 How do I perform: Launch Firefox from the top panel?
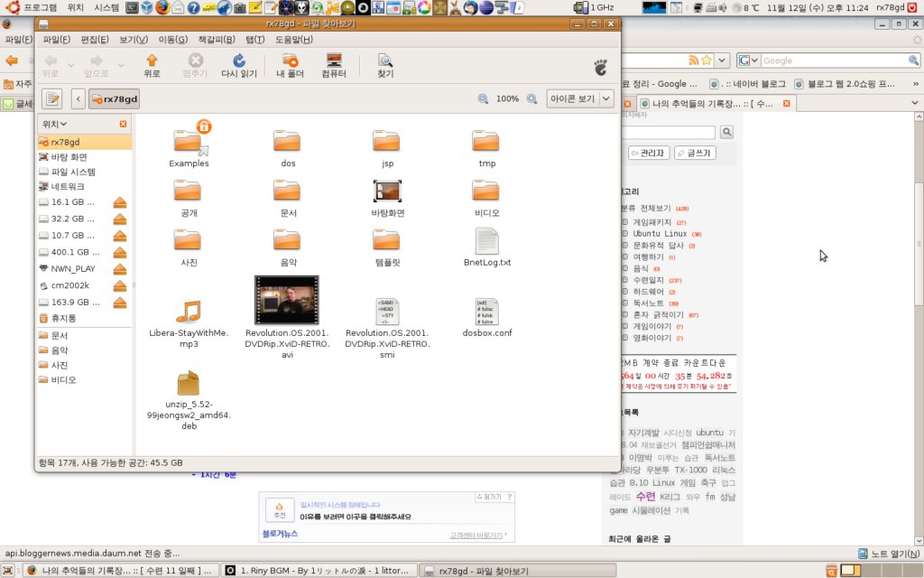click(x=162, y=7)
